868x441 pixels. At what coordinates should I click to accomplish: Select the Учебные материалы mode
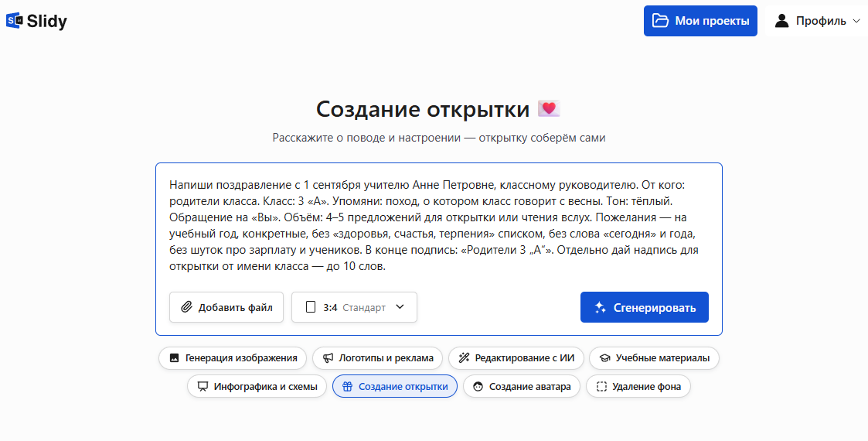(x=655, y=358)
